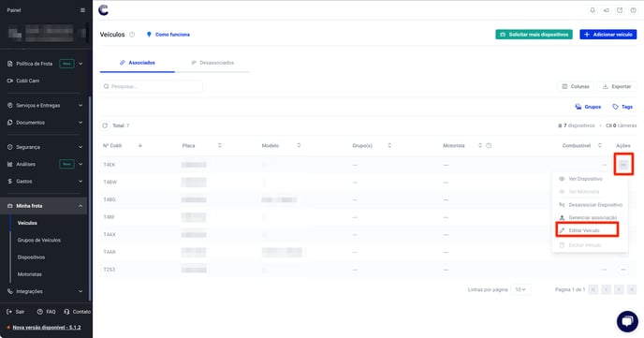Open the help icon in top bar

click(634, 10)
